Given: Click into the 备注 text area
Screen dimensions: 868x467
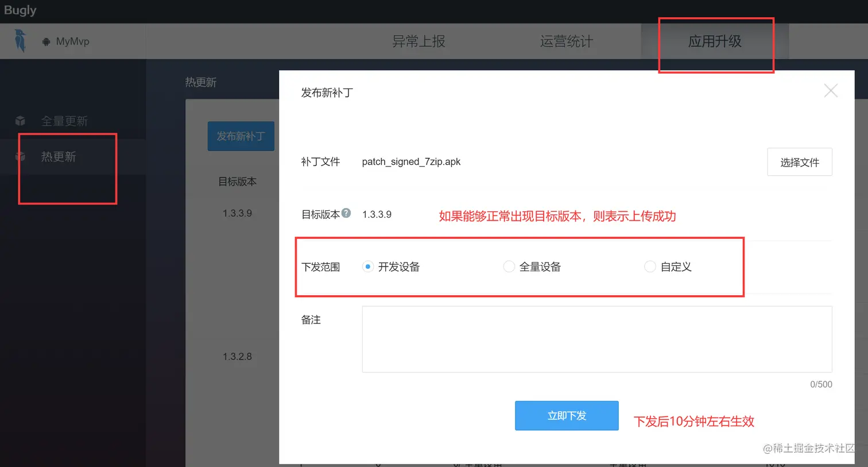Looking at the screenshot, I should pyautogui.click(x=597, y=339).
